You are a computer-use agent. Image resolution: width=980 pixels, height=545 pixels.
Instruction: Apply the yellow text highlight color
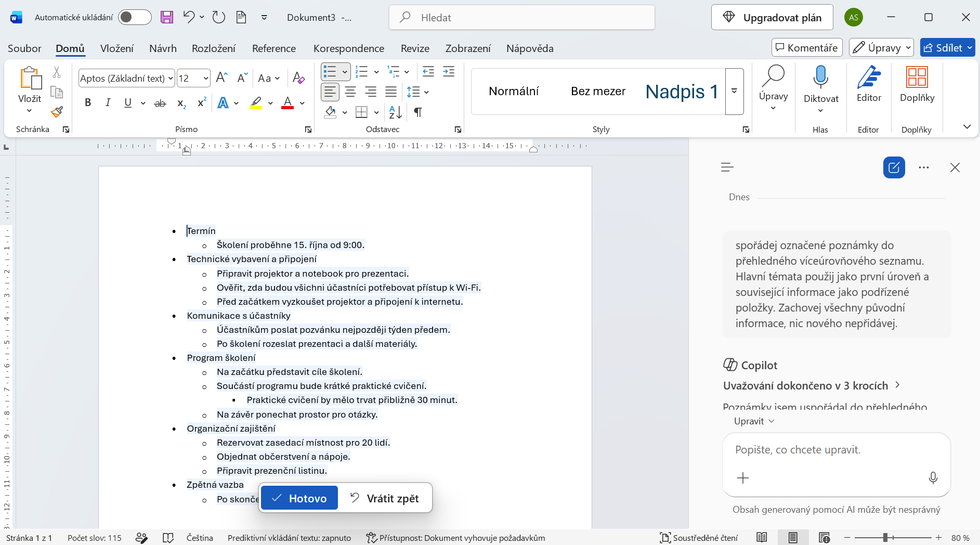click(256, 102)
